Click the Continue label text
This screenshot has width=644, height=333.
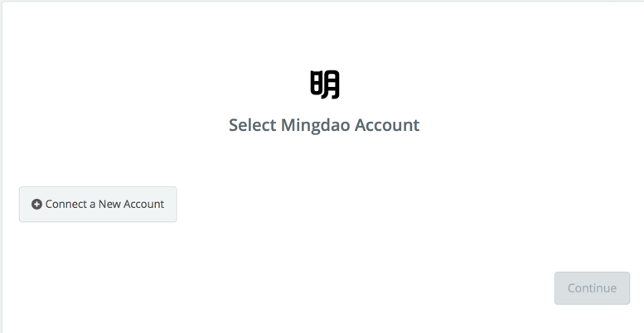(x=592, y=288)
